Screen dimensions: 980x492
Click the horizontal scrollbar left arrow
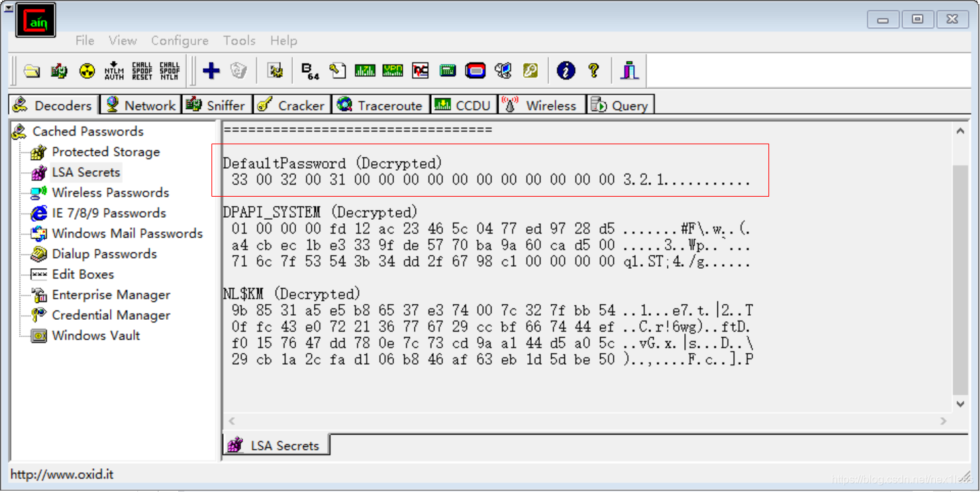click(x=231, y=421)
